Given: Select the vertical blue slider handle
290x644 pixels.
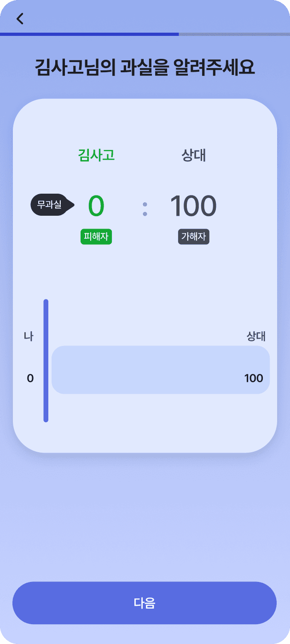Looking at the screenshot, I should pyautogui.click(x=46, y=361).
